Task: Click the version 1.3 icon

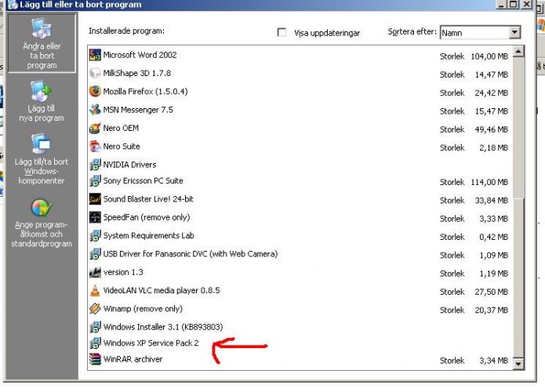Action: (x=95, y=272)
